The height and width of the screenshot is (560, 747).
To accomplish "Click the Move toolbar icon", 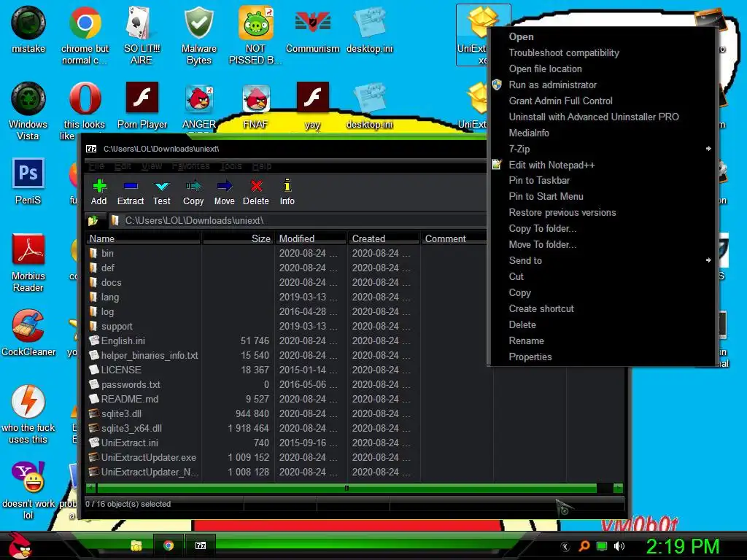I will (225, 192).
